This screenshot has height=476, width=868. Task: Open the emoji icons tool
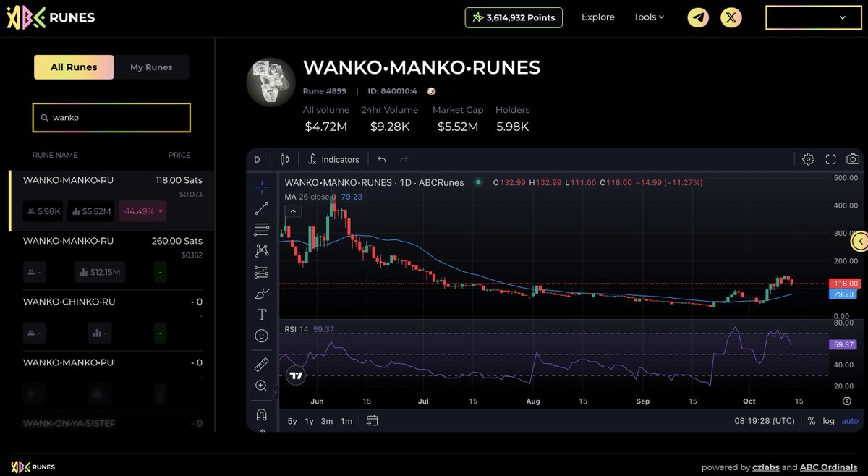tap(261, 336)
